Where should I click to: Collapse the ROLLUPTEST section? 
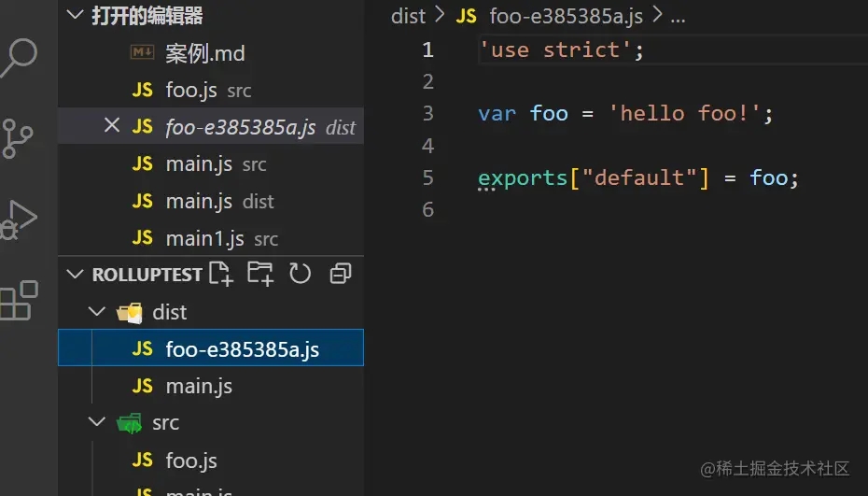[75, 274]
